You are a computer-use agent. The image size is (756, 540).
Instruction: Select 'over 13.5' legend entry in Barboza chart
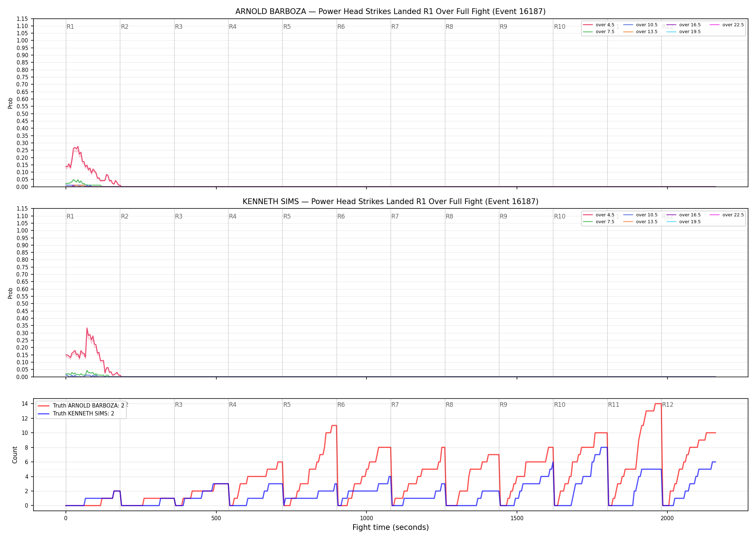click(640, 32)
